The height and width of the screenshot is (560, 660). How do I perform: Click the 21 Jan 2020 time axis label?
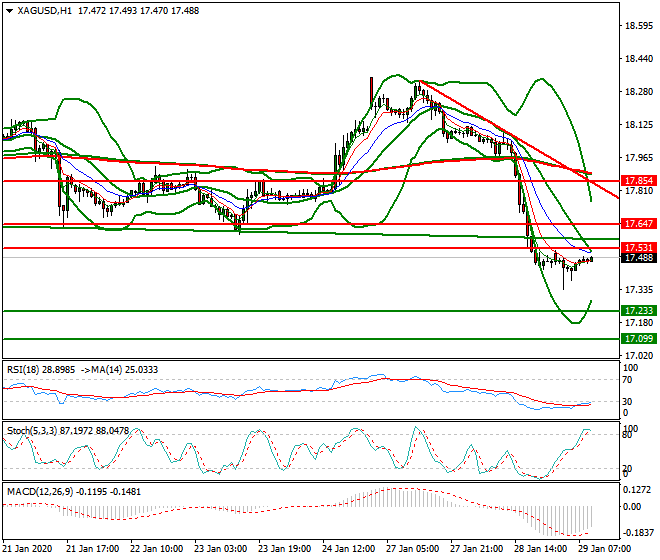(28, 549)
